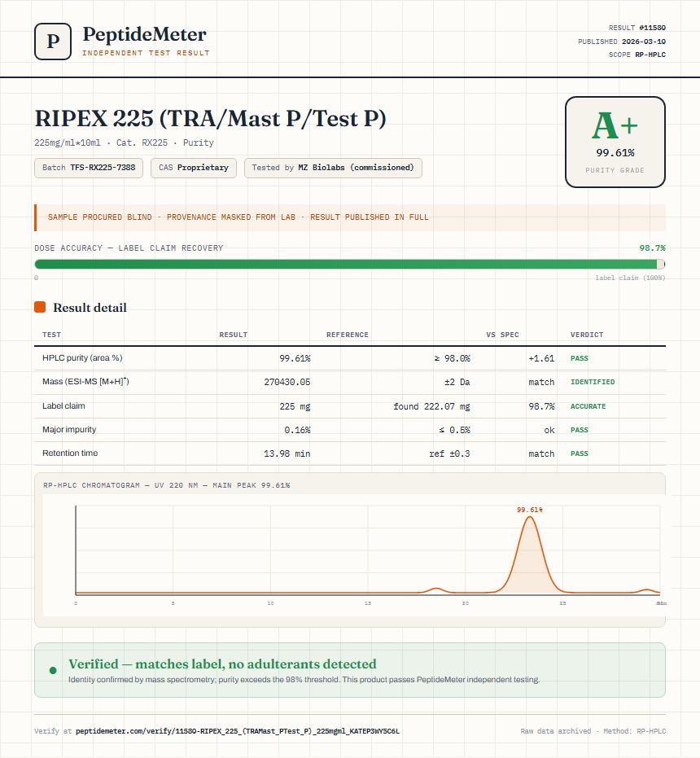Viewport: 700px width, 758px height.
Task: Click the PASS verdict in Retention time row
Action: pyautogui.click(x=580, y=453)
